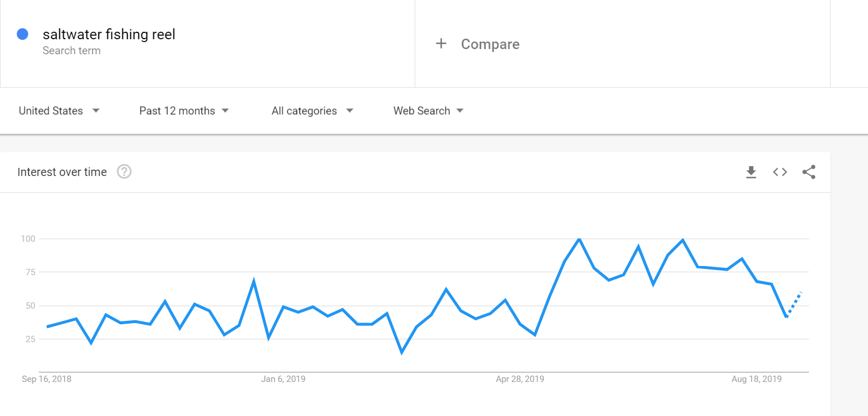Screen dimensions: 868x416
Task: Expand the Web Search type dropdown
Action: [428, 111]
